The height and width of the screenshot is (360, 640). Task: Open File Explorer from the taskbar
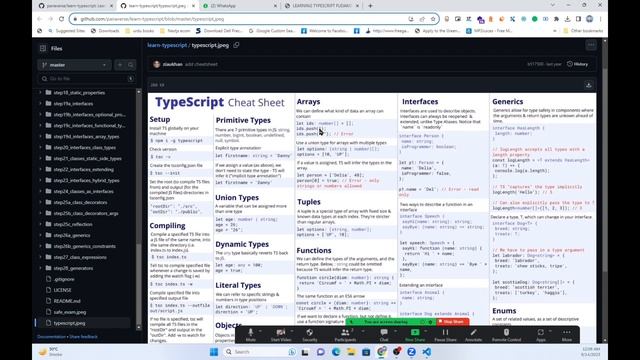point(351,352)
